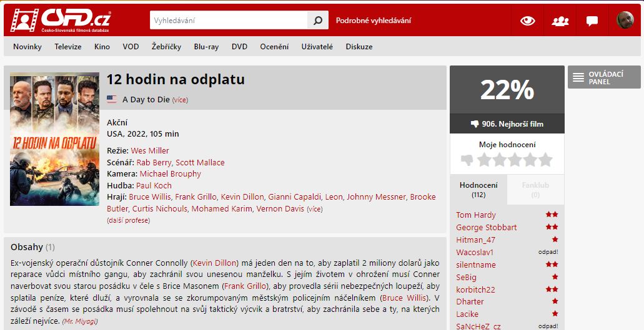644x330 pixels.
Task: Open Frank Grillo link in synopsis
Action: point(245,286)
